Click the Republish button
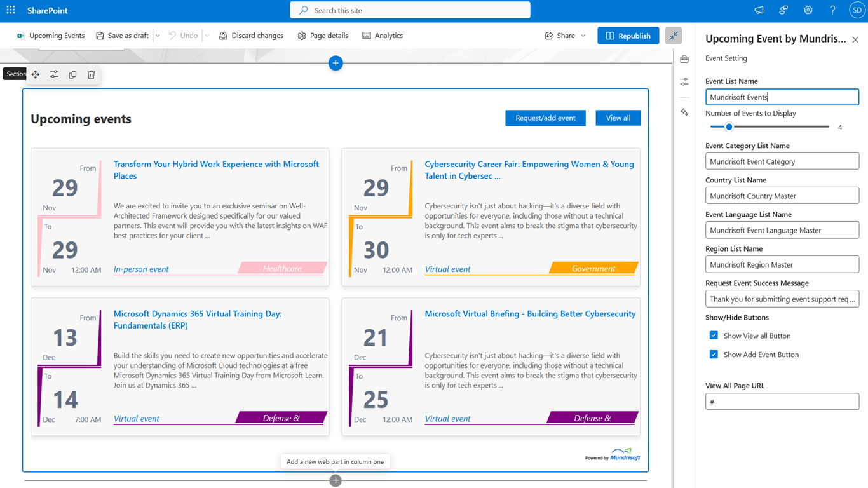 pyautogui.click(x=628, y=36)
